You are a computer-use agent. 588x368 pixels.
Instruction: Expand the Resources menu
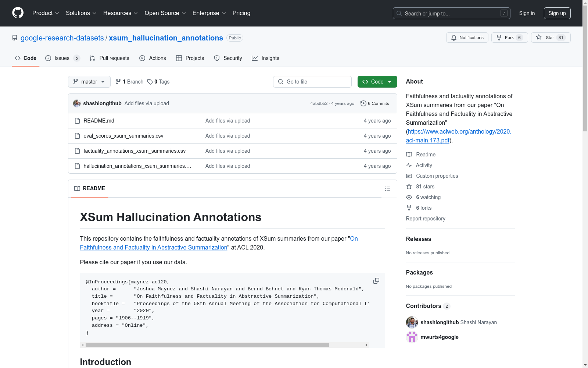click(x=121, y=13)
